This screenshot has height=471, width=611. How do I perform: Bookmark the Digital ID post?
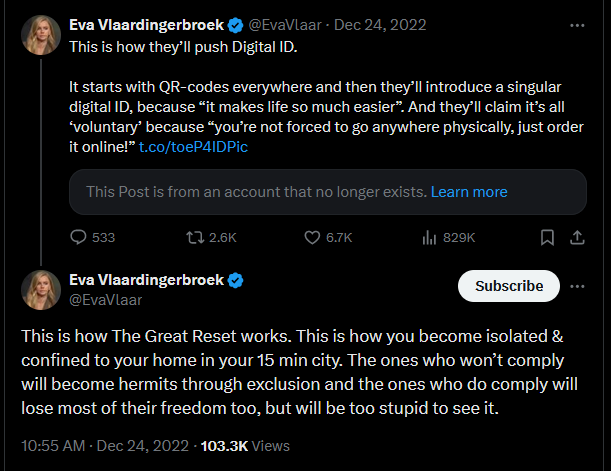(547, 237)
